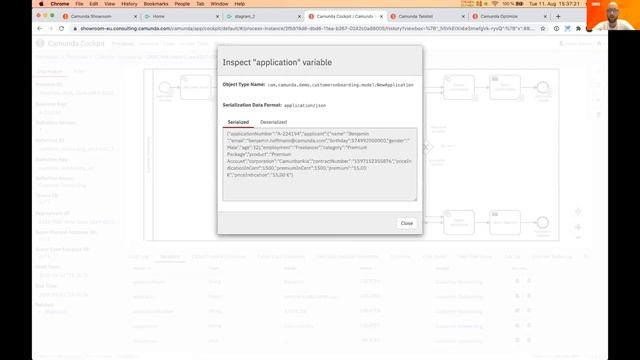
Task: Close the diagram_2 browser tab
Action: pyautogui.click(x=299, y=17)
